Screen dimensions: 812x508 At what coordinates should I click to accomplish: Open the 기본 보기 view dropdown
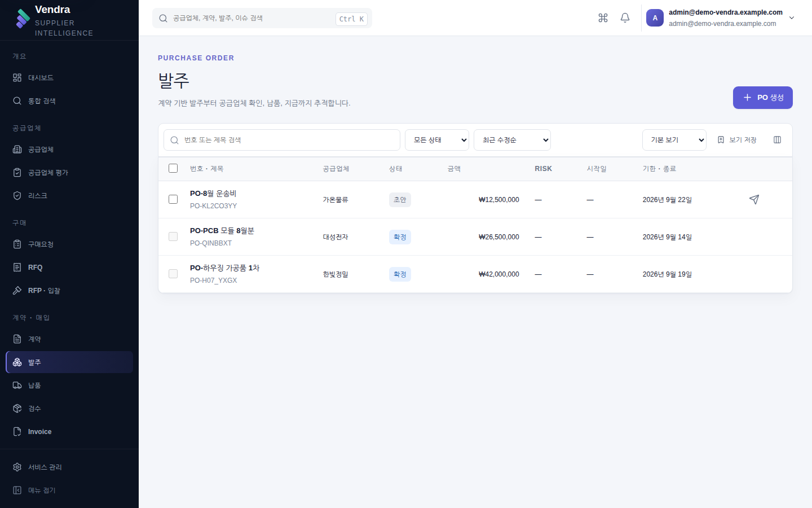click(674, 140)
